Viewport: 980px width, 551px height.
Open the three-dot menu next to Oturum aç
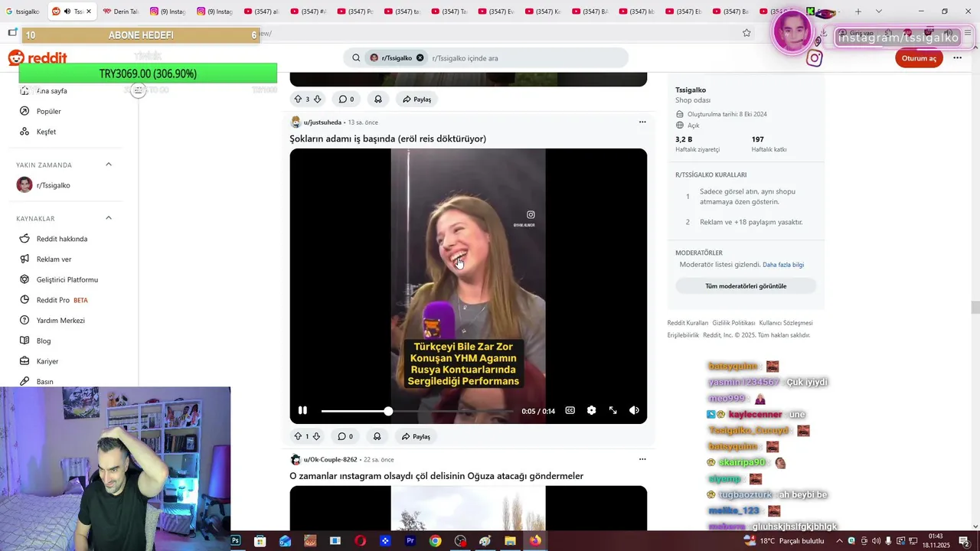(958, 58)
